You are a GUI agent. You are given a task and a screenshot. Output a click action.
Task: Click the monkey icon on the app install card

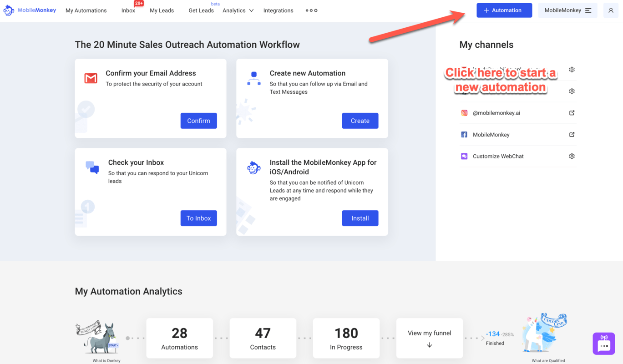(254, 168)
